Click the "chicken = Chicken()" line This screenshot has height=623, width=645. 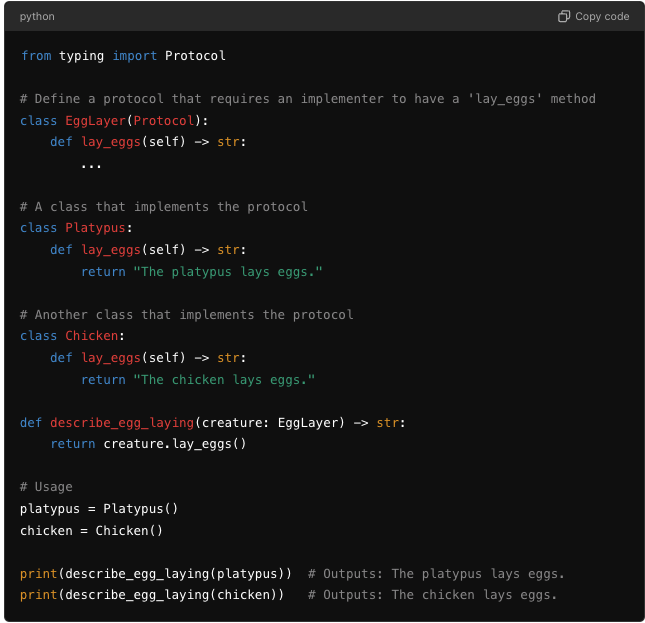(x=91, y=531)
